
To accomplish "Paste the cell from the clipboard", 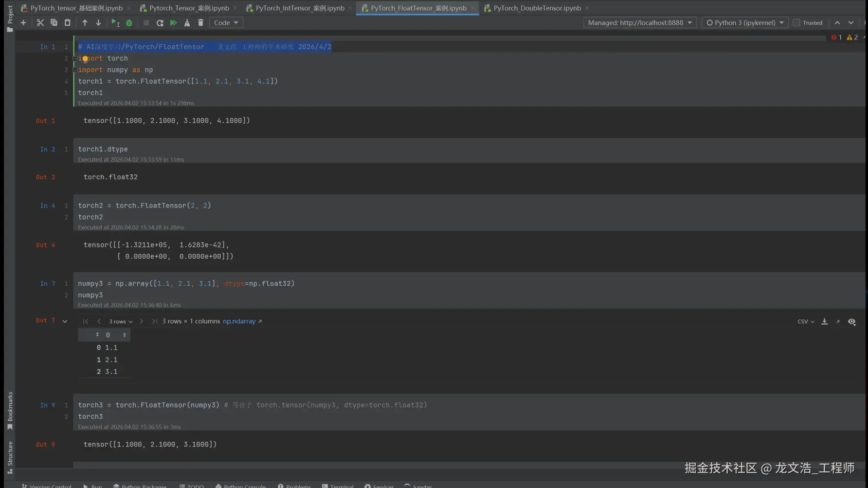I will tap(68, 23).
